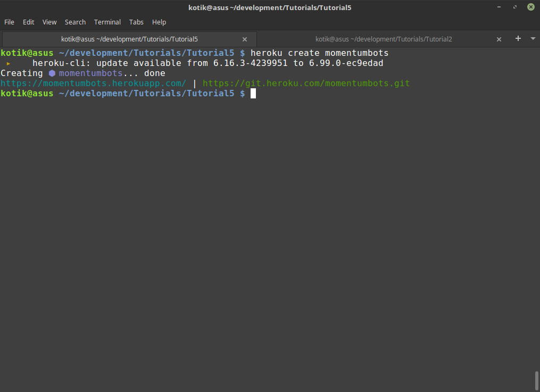Image resolution: width=540 pixels, height=392 pixels.
Task: Open the Edit menu
Action: tap(29, 22)
